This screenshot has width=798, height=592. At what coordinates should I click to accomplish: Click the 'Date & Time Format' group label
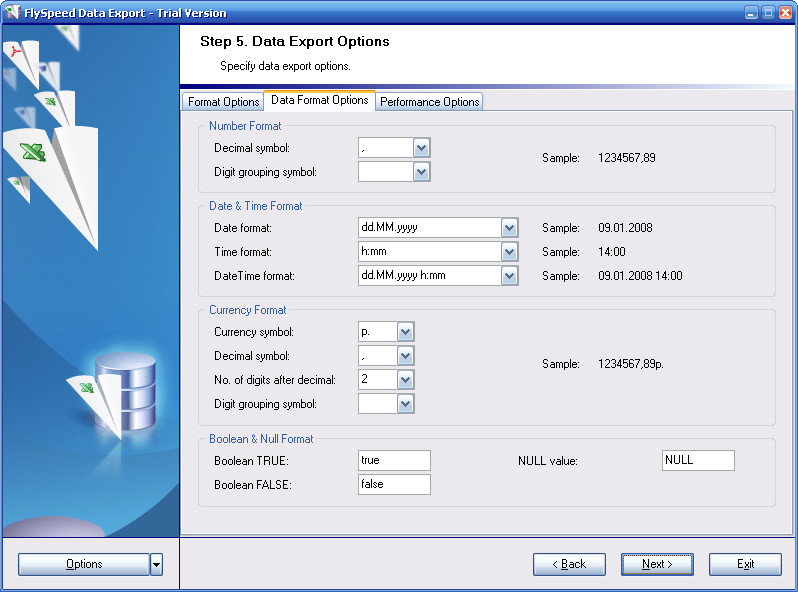pyautogui.click(x=255, y=206)
